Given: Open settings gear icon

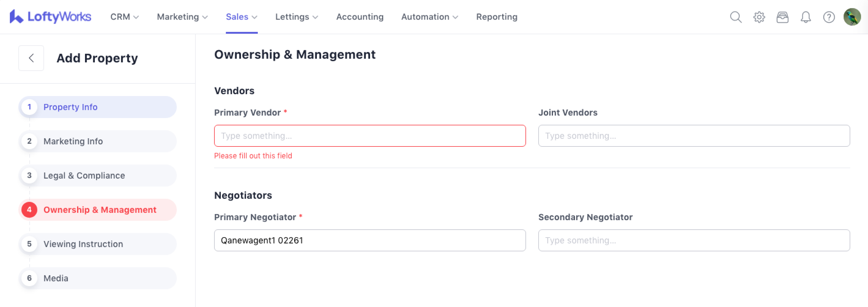Looking at the screenshot, I should 759,17.
